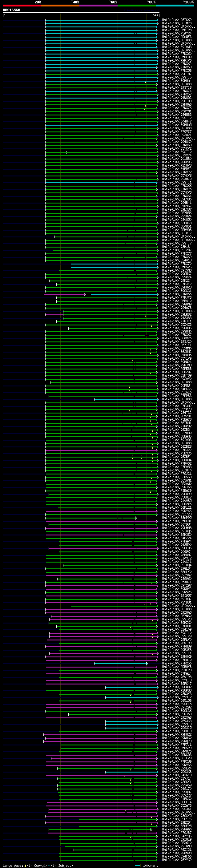
Task: Click the white query sequence bar
Action: pyautogui.click(x=81, y=13)
